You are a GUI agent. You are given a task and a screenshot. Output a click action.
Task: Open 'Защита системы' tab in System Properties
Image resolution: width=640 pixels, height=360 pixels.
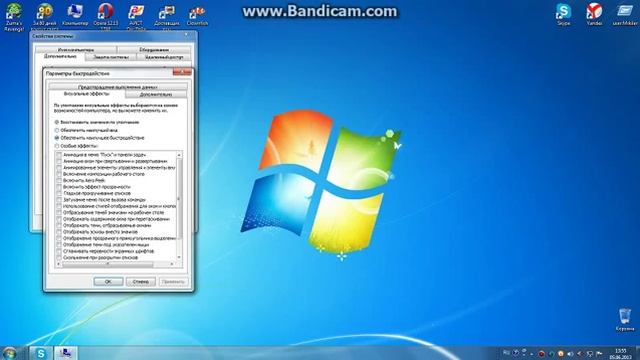111,57
